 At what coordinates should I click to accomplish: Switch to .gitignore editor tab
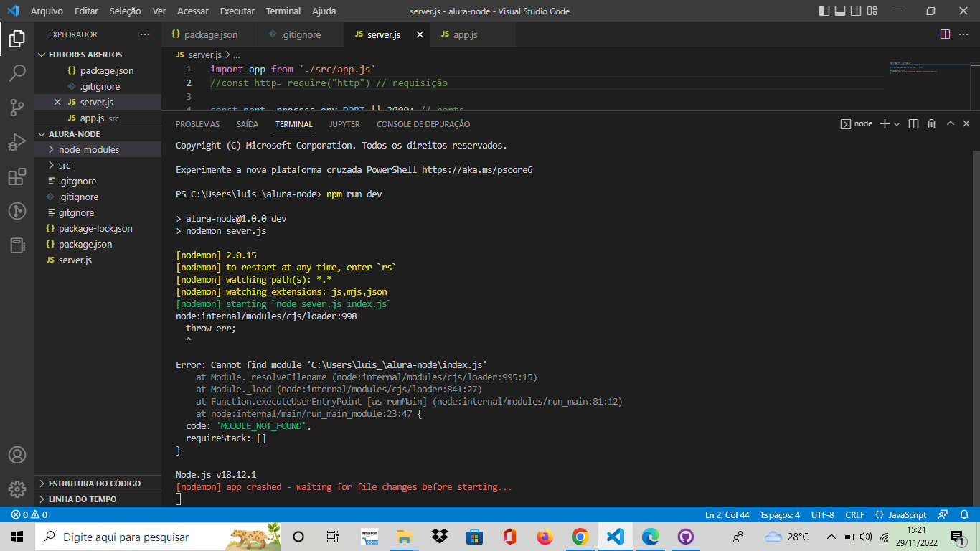tap(301, 34)
